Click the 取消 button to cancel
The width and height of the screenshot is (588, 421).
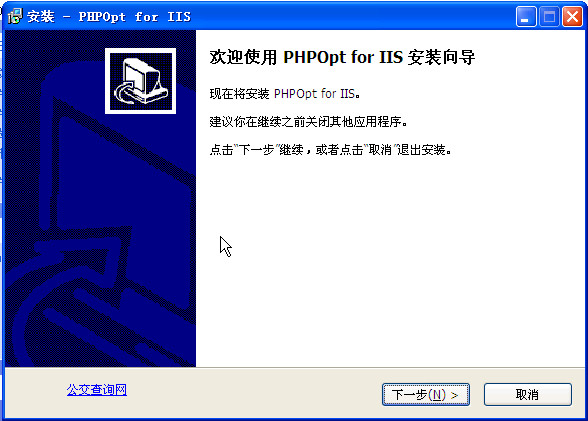click(x=528, y=394)
